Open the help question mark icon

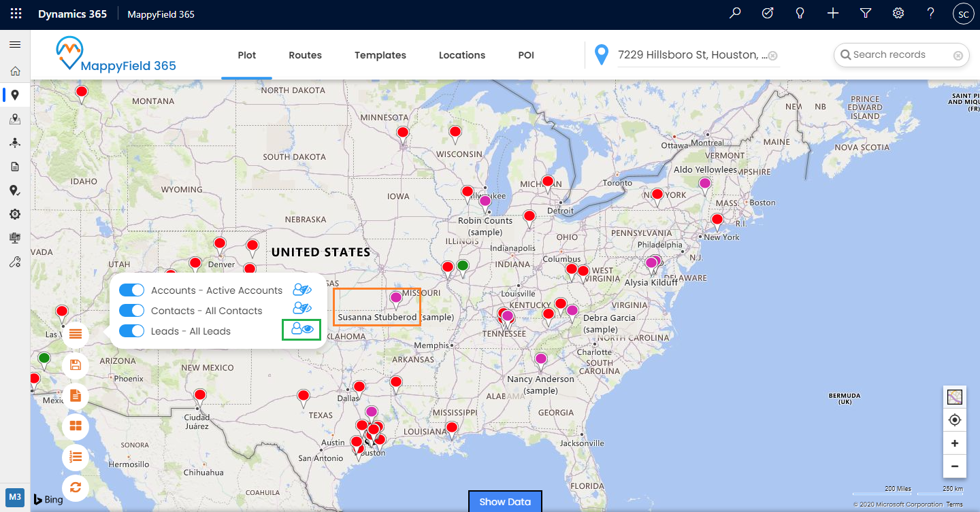(931, 14)
